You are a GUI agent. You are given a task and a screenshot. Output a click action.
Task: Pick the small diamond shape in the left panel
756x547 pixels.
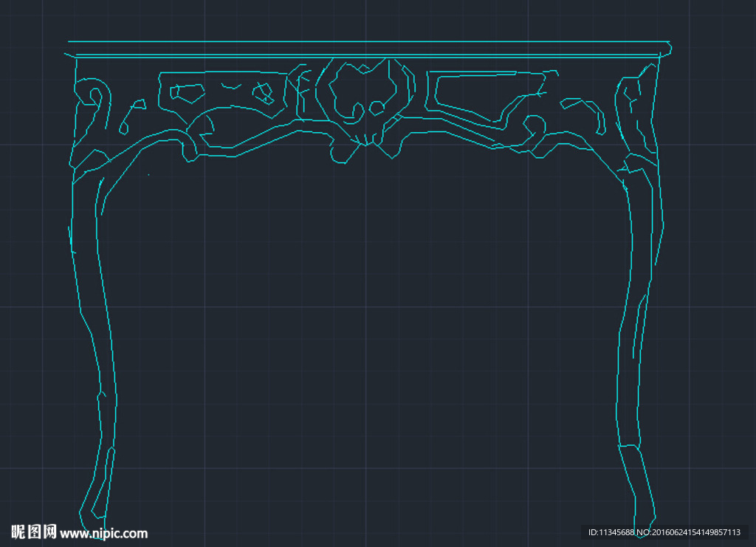coord(263,93)
